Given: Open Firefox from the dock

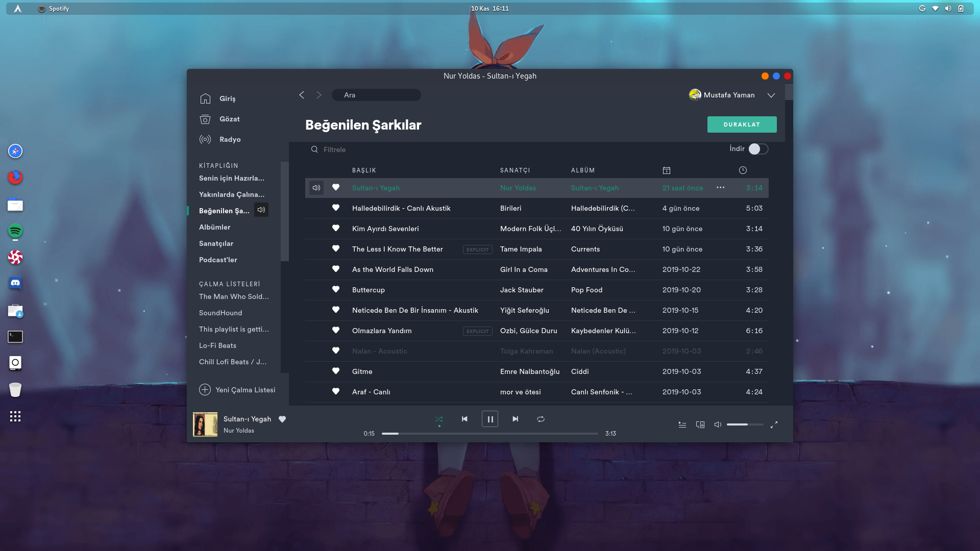Looking at the screenshot, I should pos(15,177).
